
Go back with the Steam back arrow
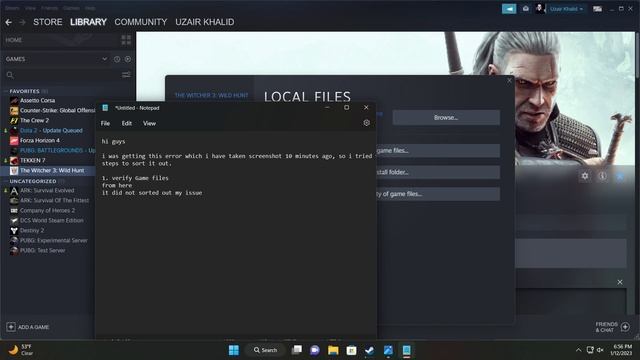tap(8, 22)
